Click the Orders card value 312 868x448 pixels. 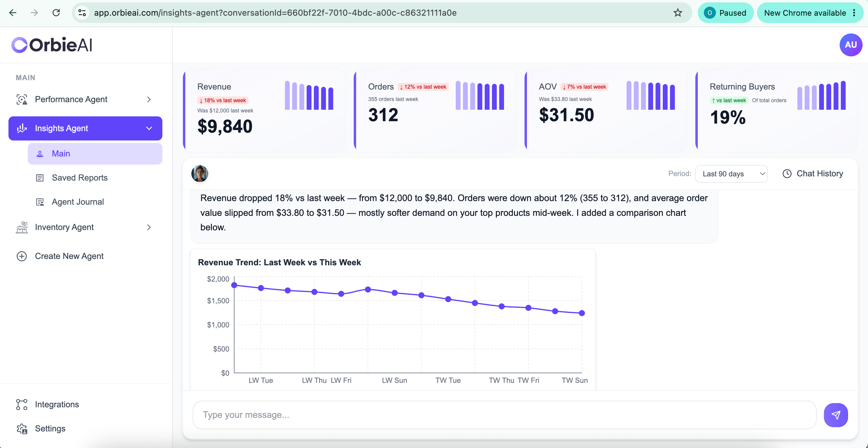(x=383, y=115)
